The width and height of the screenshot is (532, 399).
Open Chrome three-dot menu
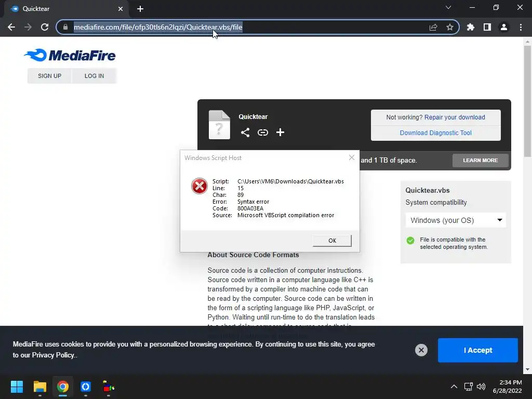[x=521, y=27]
